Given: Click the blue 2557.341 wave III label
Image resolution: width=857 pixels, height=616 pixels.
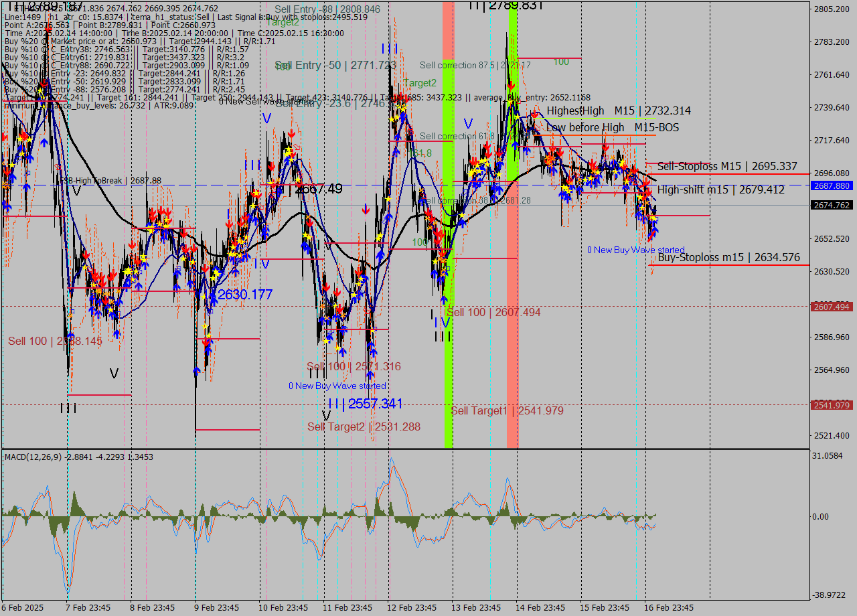Looking at the screenshot, I should point(366,404).
